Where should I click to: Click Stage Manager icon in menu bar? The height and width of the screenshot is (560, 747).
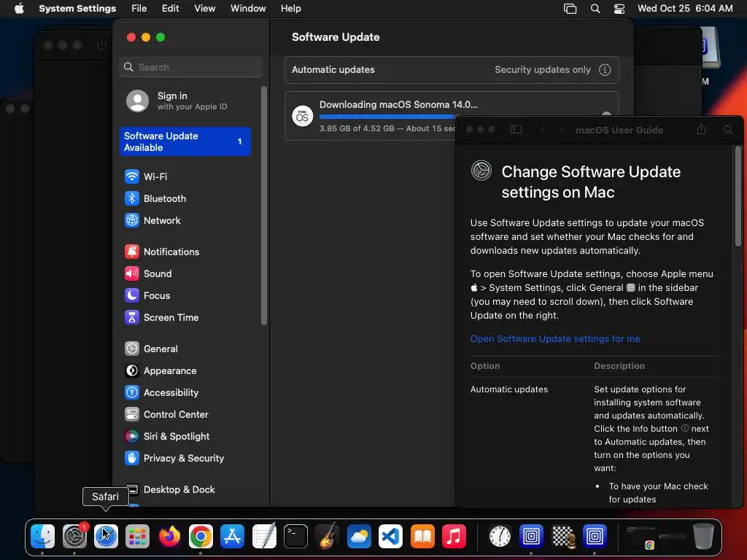click(x=570, y=9)
